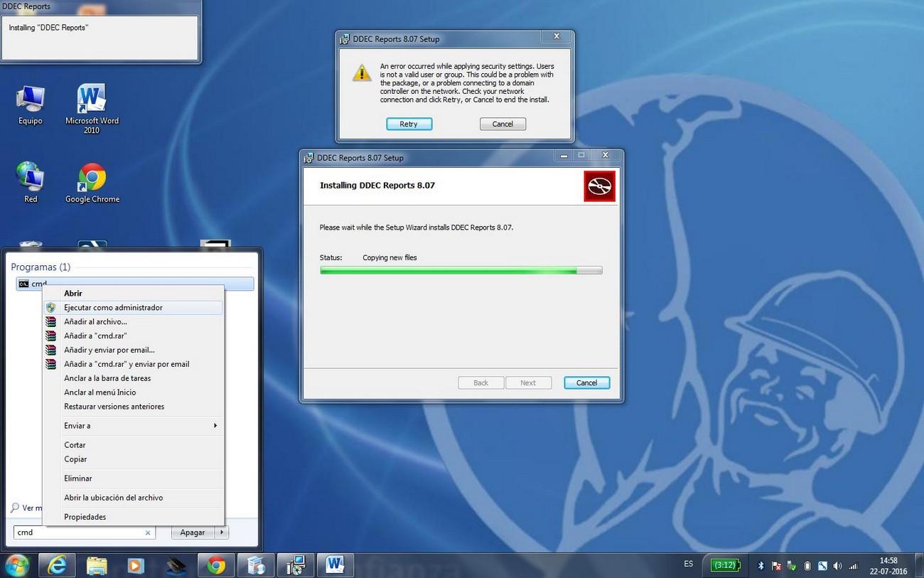Screen dimensions: 924x578
Task: Select Añadir al archivo... menu entry
Action: tap(133, 322)
